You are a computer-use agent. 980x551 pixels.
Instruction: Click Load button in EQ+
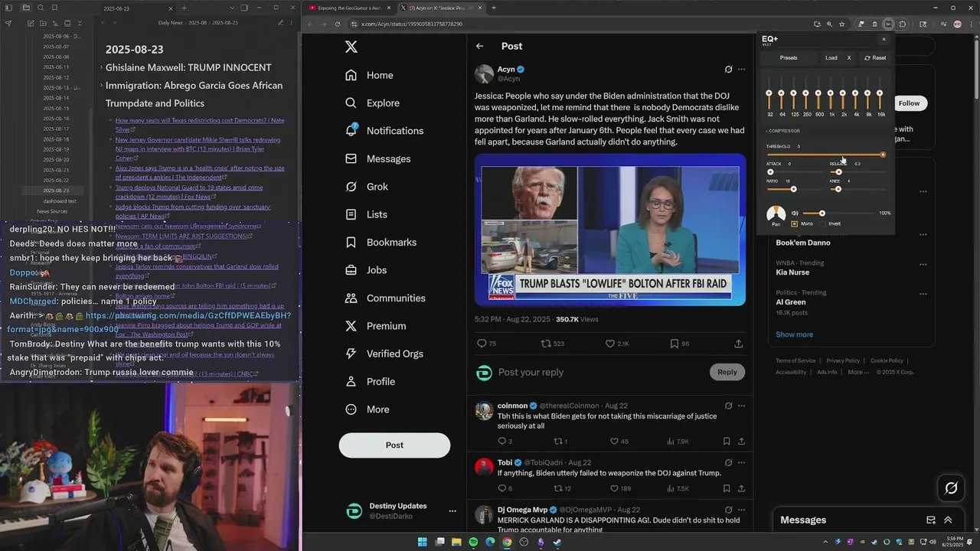(x=831, y=58)
